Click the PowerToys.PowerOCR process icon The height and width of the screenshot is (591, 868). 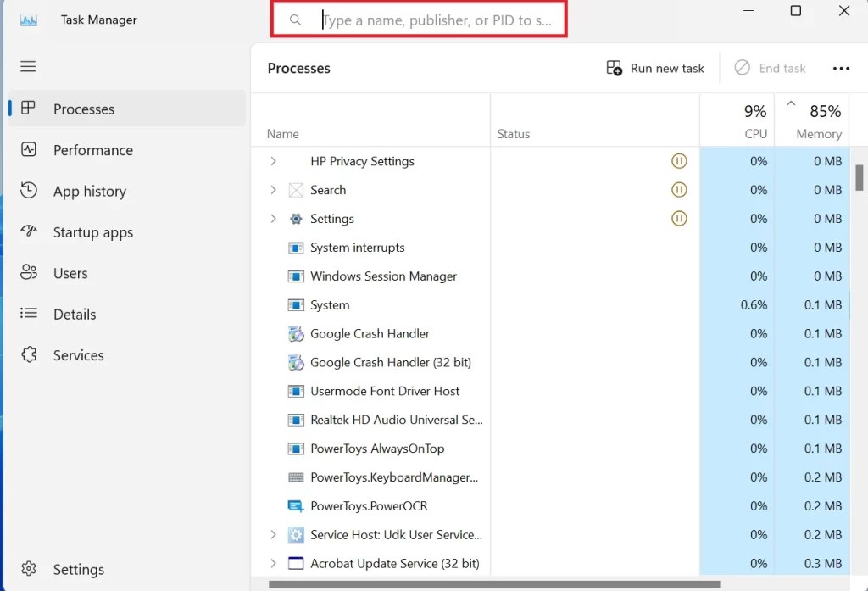point(296,505)
